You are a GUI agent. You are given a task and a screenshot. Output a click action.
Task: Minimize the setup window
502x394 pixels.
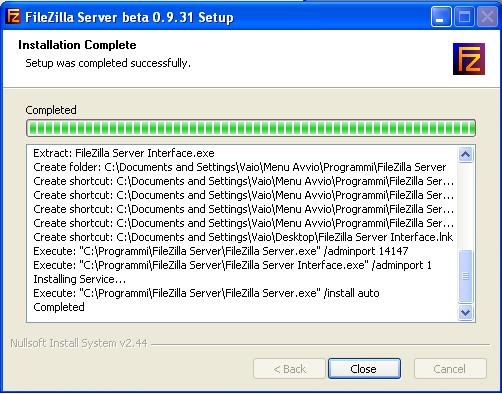(x=441, y=17)
